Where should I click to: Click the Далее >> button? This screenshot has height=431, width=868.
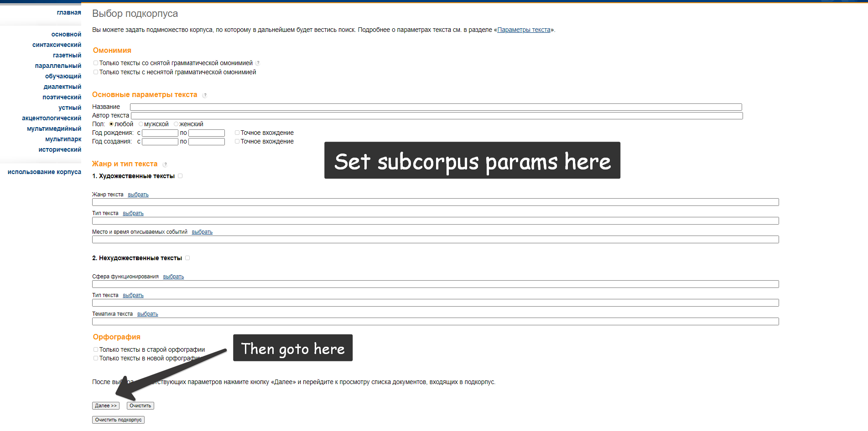(106, 406)
